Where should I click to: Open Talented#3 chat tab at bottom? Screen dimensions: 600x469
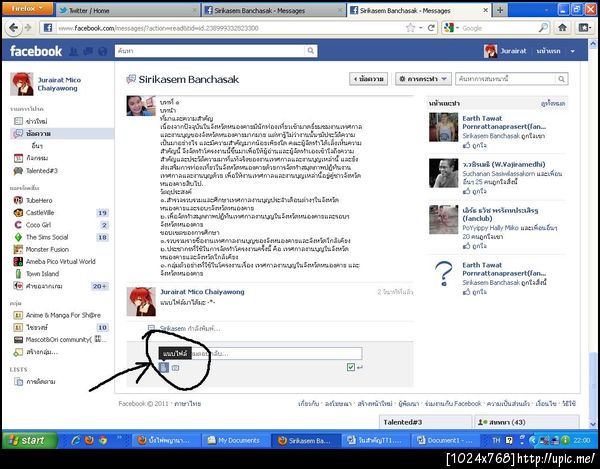coord(425,422)
